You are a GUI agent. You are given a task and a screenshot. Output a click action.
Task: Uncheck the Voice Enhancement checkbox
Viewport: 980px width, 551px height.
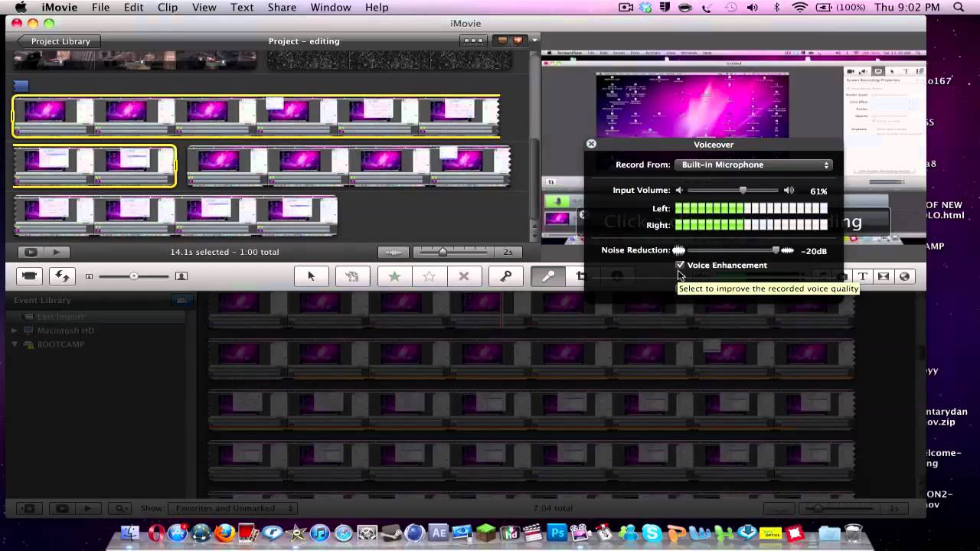[x=680, y=265]
